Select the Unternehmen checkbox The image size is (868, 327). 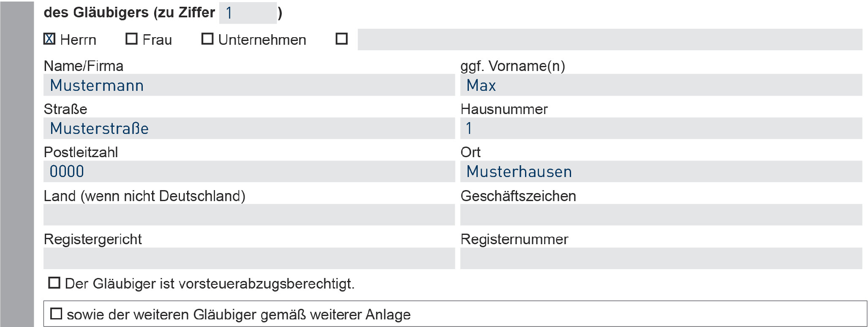207,39
